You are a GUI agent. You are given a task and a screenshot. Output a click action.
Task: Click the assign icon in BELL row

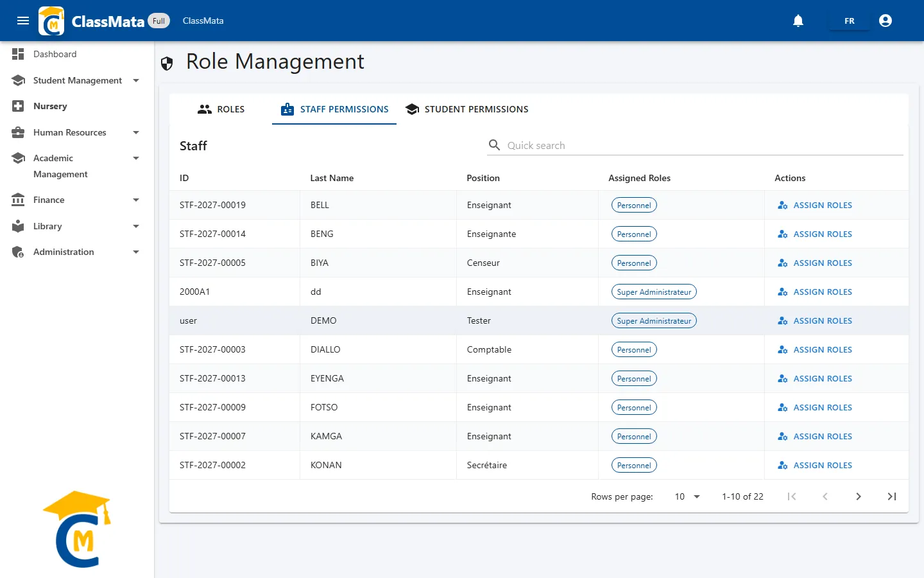pos(783,205)
